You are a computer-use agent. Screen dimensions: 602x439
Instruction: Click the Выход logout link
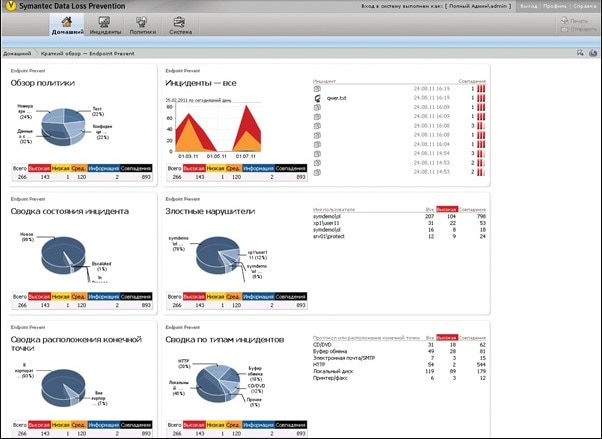[529, 6]
